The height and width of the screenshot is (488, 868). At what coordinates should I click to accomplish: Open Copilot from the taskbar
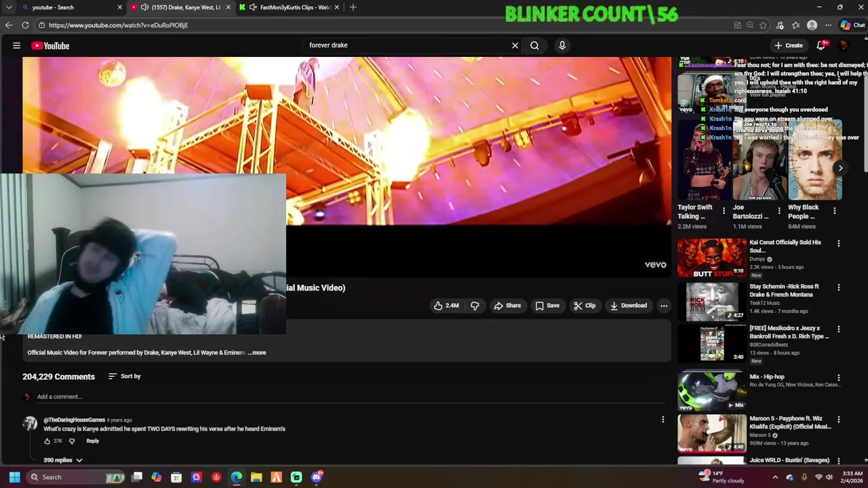(157, 477)
